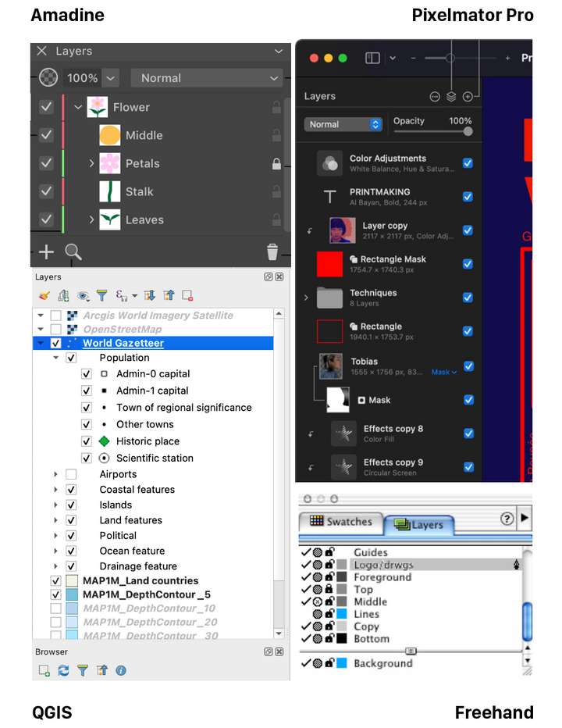Click Collapse All icon in QGIS Layers toolbar
562x728 pixels.
pyautogui.click(x=169, y=295)
